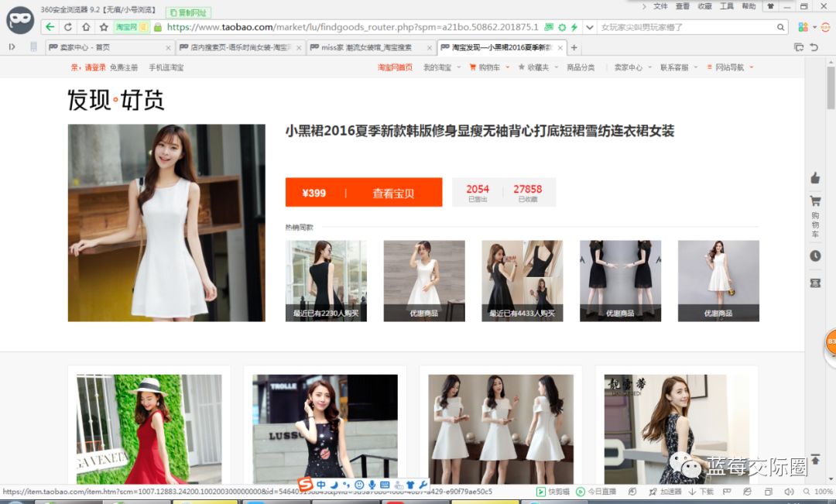Switch to the 卖家中心 - 首页 tab
Screen dimensions: 836x504
(109, 47)
